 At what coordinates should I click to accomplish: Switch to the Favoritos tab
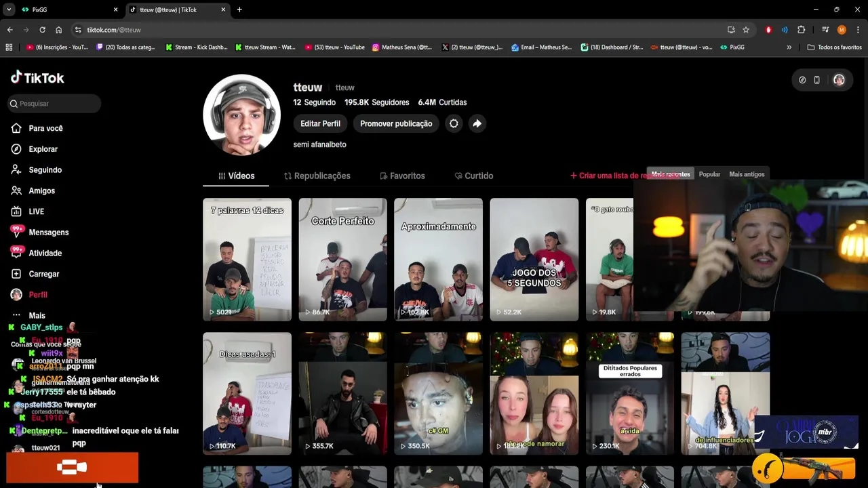(x=402, y=176)
